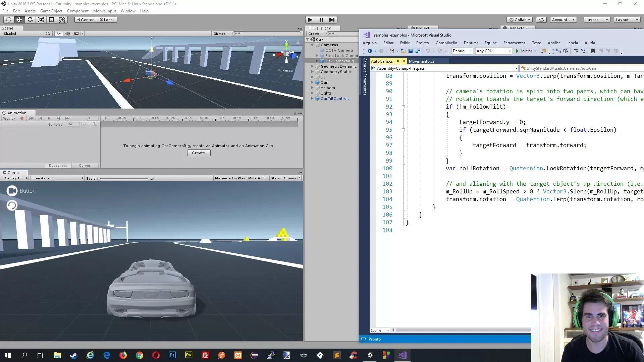Click the Create animator button
This screenshot has width=644, height=362.
[x=199, y=153]
